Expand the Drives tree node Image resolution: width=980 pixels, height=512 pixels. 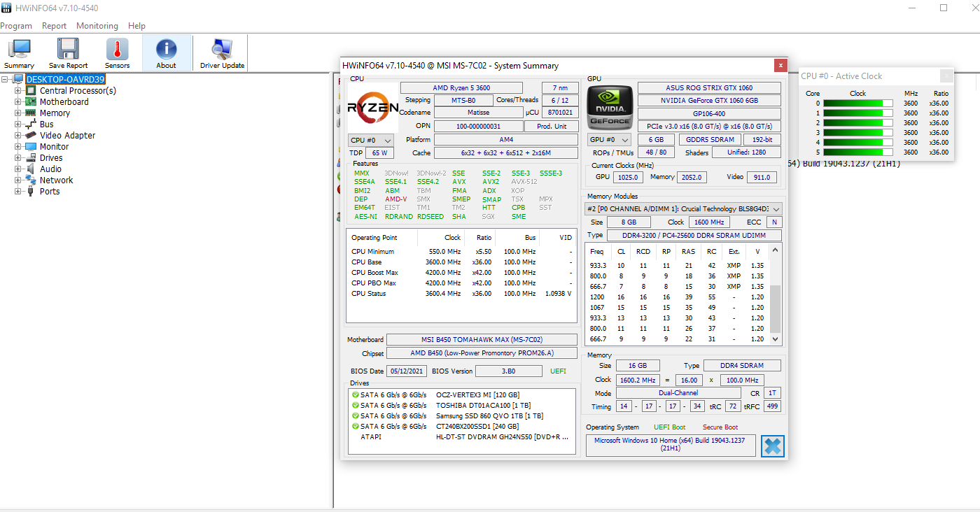coord(18,157)
